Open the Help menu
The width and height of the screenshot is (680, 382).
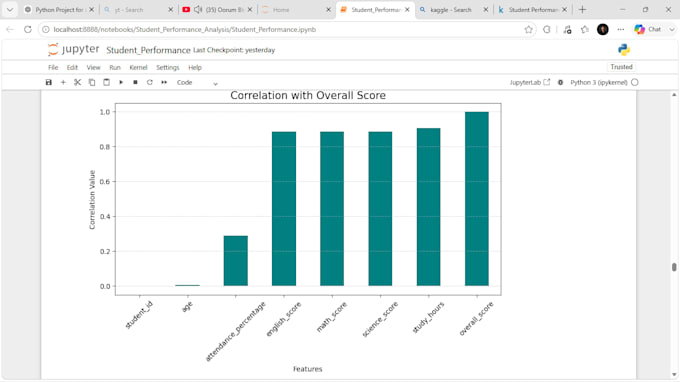[195, 68]
